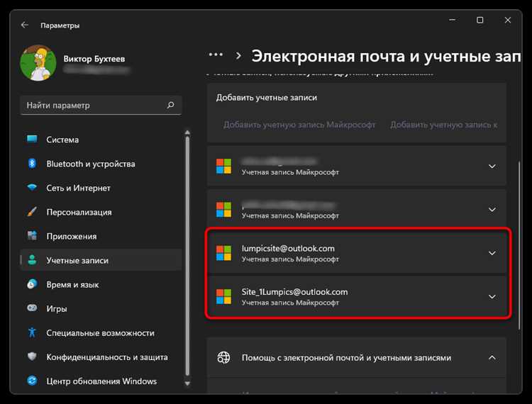Click the Игры gamepad icon
The width and height of the screenshot is (532, 404).
coord(32,308)
